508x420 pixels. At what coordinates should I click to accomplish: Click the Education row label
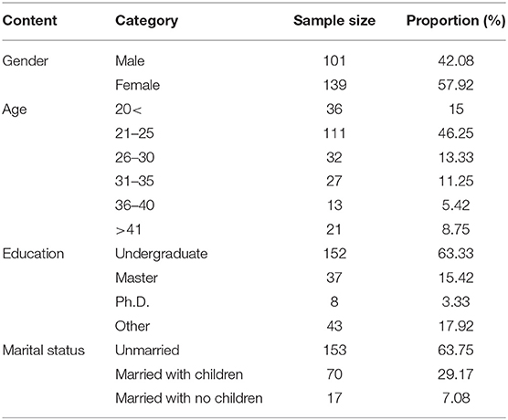33,254
